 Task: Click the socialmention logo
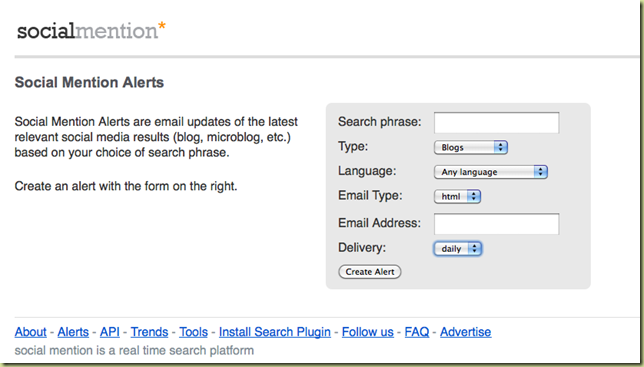91,30
